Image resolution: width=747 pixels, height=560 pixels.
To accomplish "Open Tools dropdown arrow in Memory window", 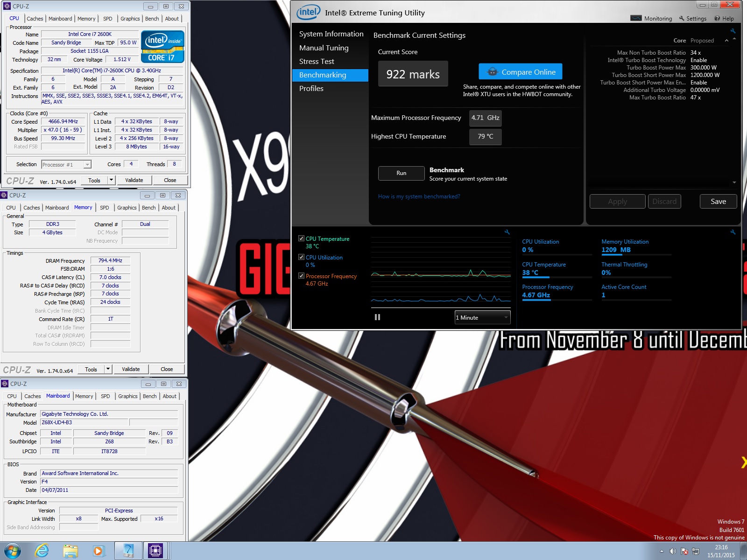I will pyautogui.click(x=108, y=369).
